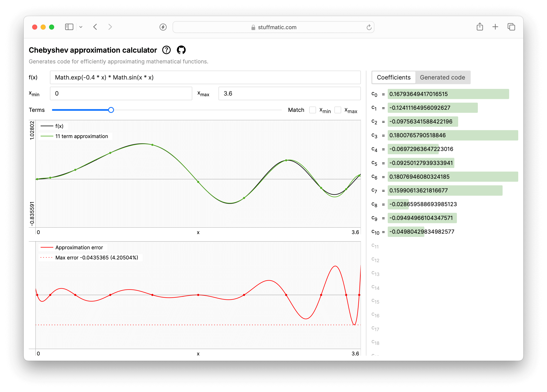This screenshot has width=547, height=392.
Task: Switch to the Generated code tab
Action: coord(442,77)
